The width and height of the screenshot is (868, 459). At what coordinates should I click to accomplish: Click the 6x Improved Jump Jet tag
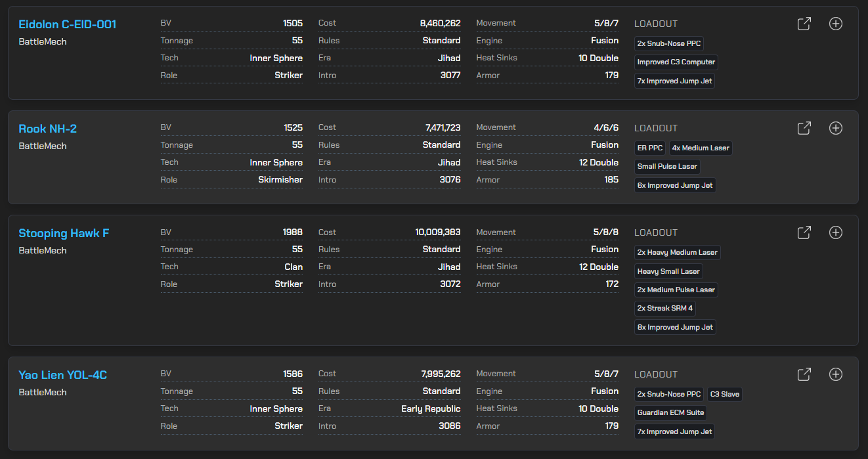point(675,185)
